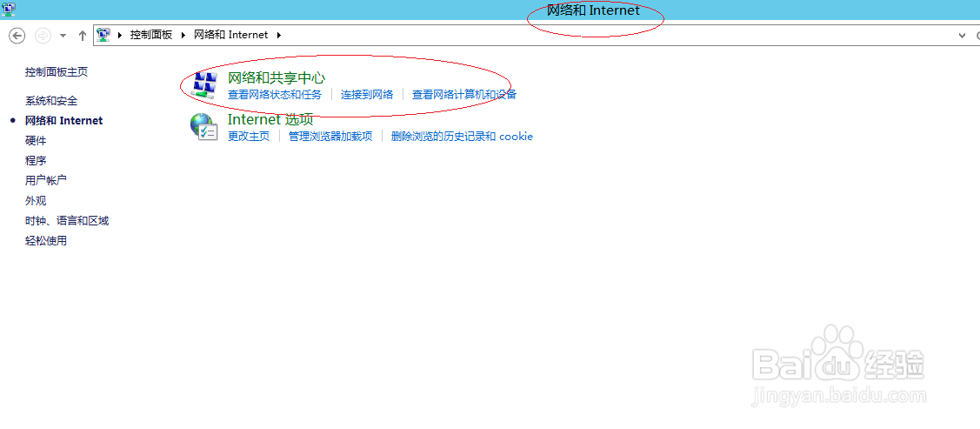Screen dimensions: 980x429
Task: Expand the arrow before 控制面板 in address bar
Action: 120,35
